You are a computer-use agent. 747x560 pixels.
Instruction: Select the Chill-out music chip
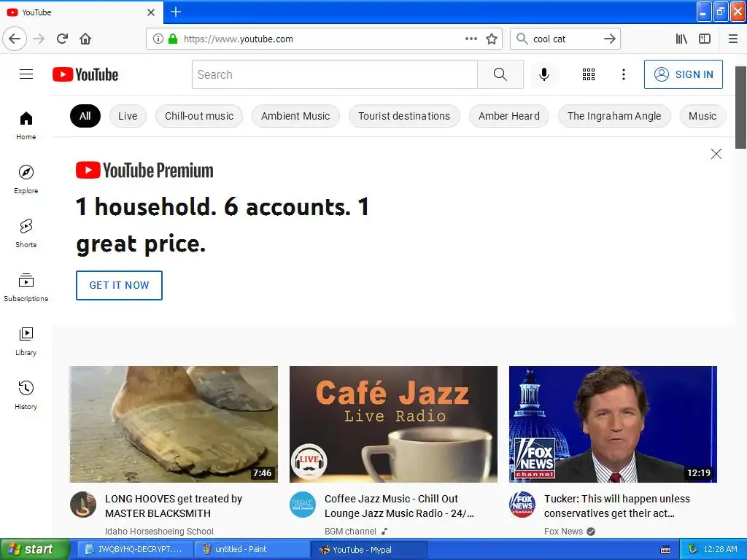tap(199, 116)
